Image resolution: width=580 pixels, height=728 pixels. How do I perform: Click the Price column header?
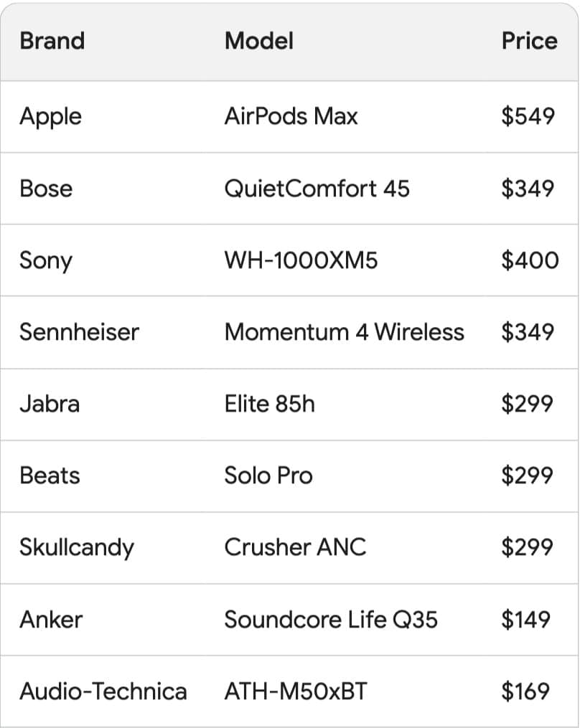[x=529, y=41]
